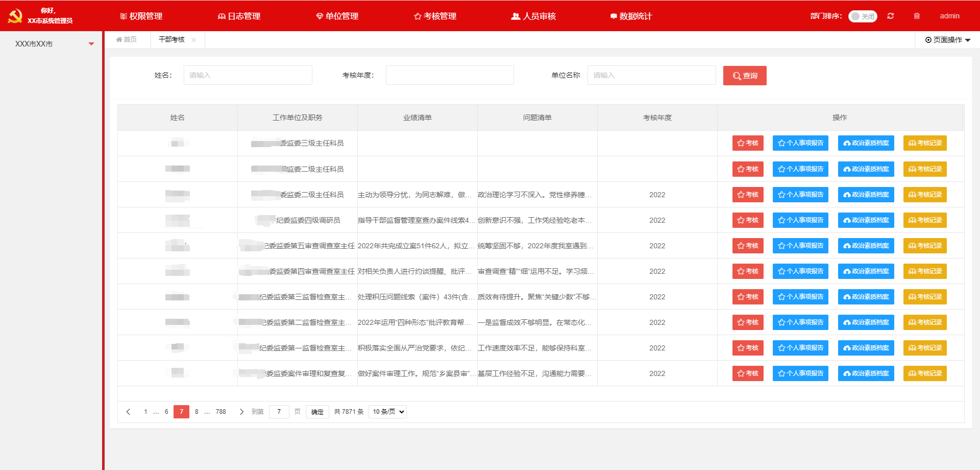Open 考核记录 for the first table row
The width and height of the screenshot is (980, 470).
tap(925, 143)
